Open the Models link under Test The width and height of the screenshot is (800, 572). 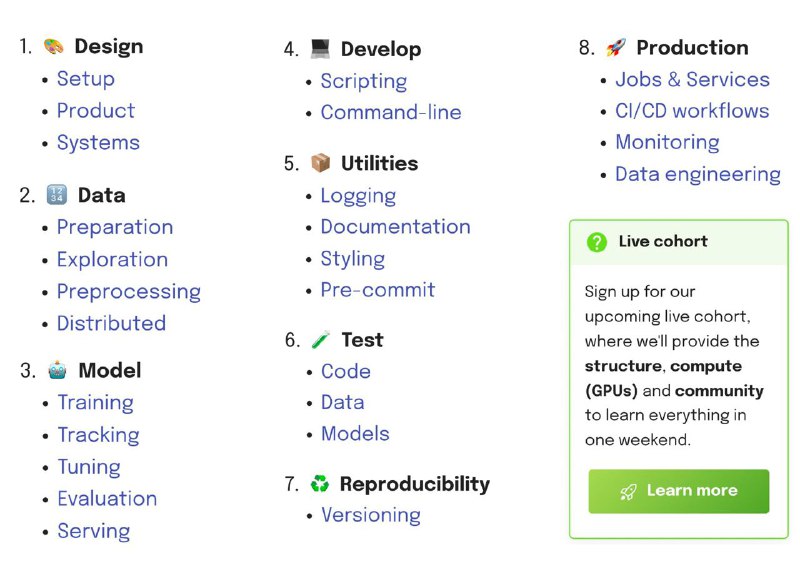point(355,434)
